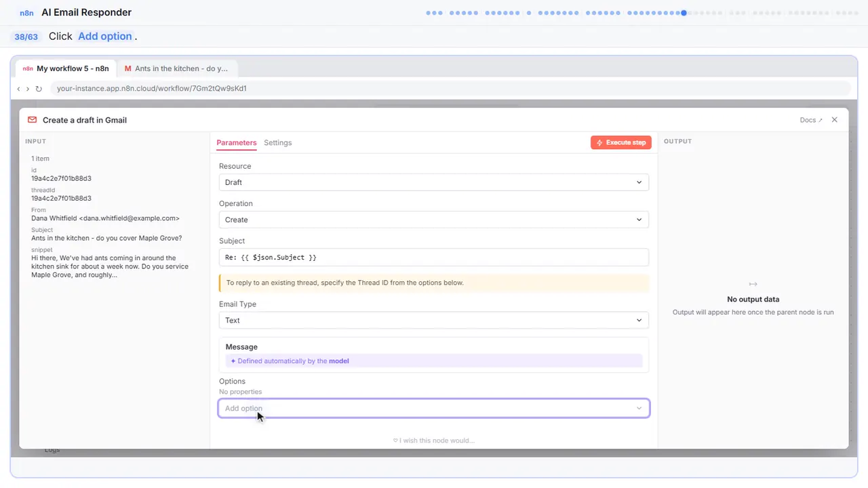Screen dimensions: 868x488
Task: Close the node panel with the X icon
Action: click(x=834, y=120)
